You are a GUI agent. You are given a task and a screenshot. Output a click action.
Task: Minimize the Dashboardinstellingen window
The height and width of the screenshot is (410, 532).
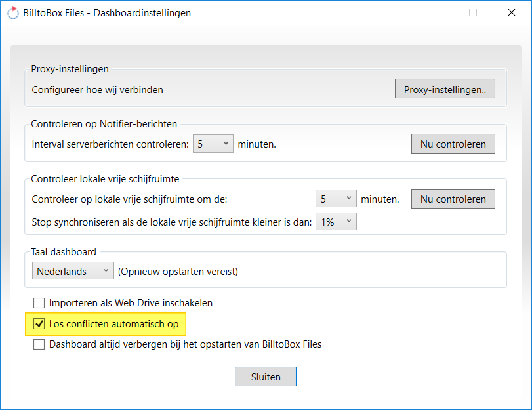[x=435, y=13]
